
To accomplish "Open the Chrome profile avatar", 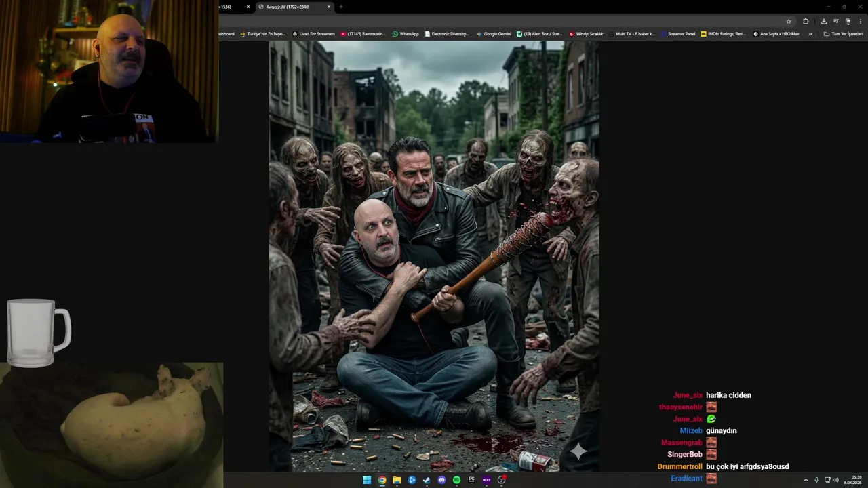I will click(x=848, y=21).
